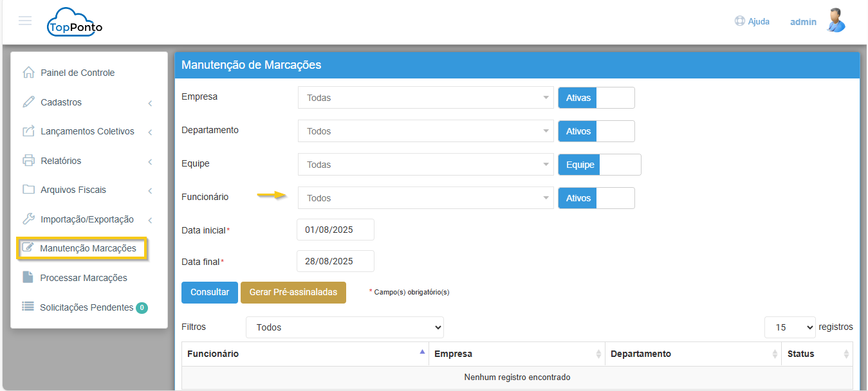Open the Filtros dropdown

[x=345, y=327]
